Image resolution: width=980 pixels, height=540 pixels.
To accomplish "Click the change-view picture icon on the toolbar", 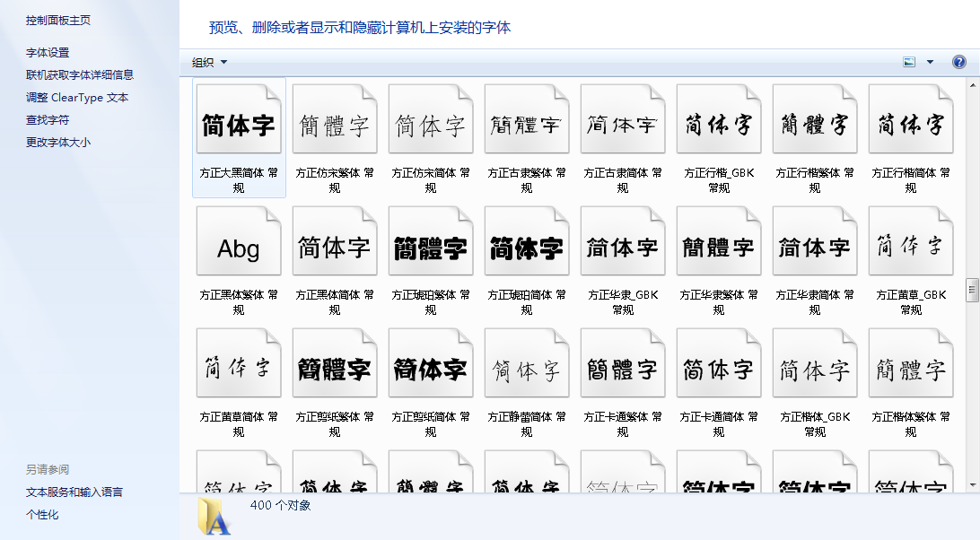I will tap(909, 61).
